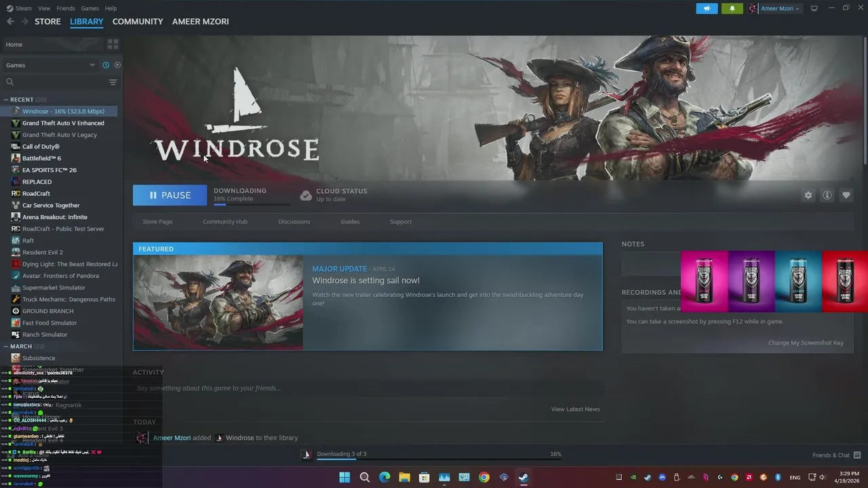The image size is (868, 488).
Task: Collapse the MARCH section
Action: point(6,346)
